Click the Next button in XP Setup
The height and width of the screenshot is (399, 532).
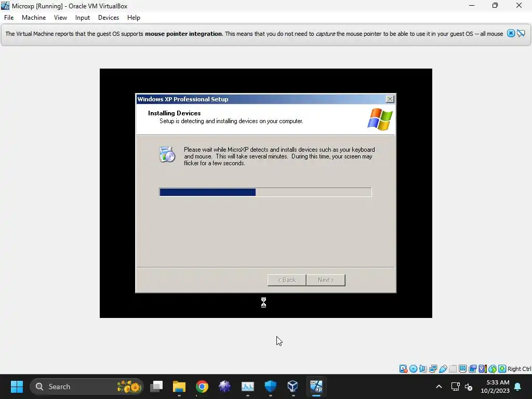click(326, 280)
